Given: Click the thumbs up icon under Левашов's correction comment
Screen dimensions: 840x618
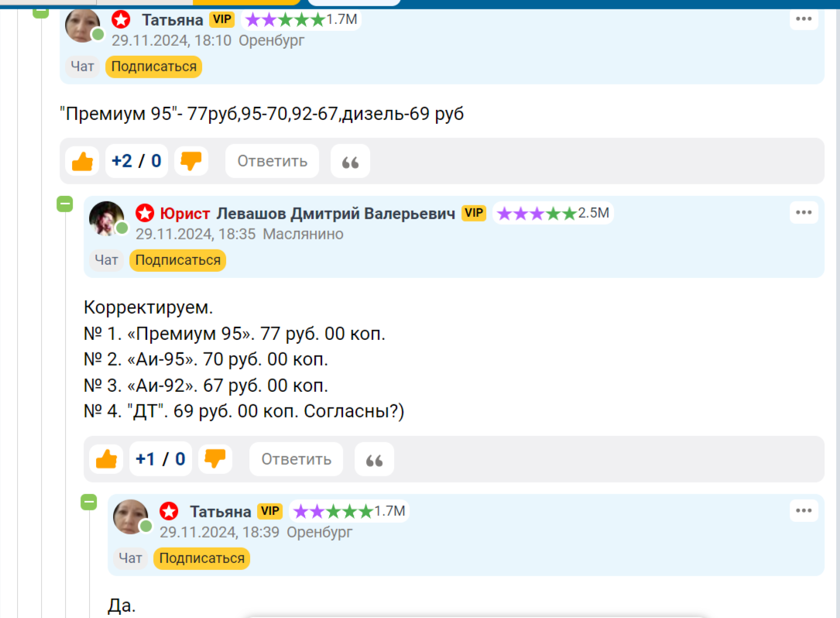Looking at the screenshot, I should tap(105, 458).
